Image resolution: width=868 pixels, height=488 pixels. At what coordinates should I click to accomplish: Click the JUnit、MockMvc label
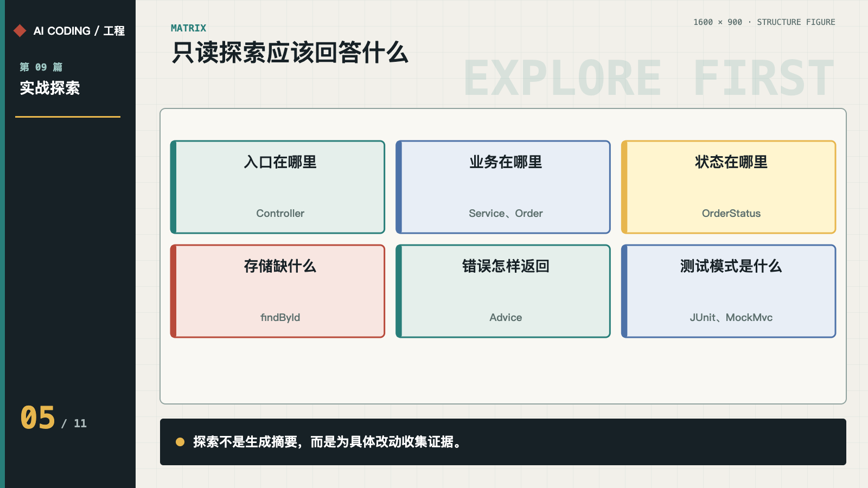coord(731,317)
